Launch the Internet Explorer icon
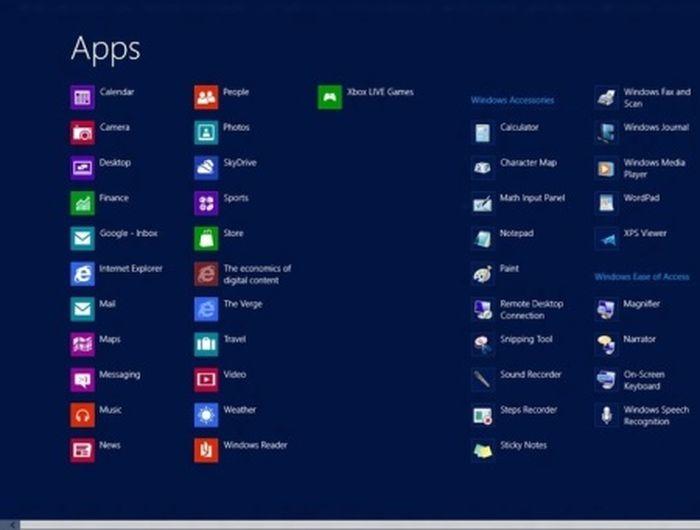 83,274
